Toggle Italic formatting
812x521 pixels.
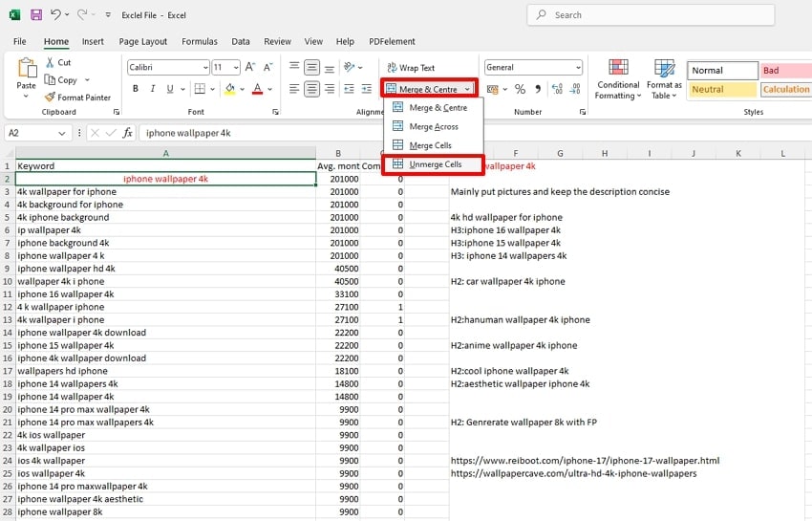[x=153, y=89]
